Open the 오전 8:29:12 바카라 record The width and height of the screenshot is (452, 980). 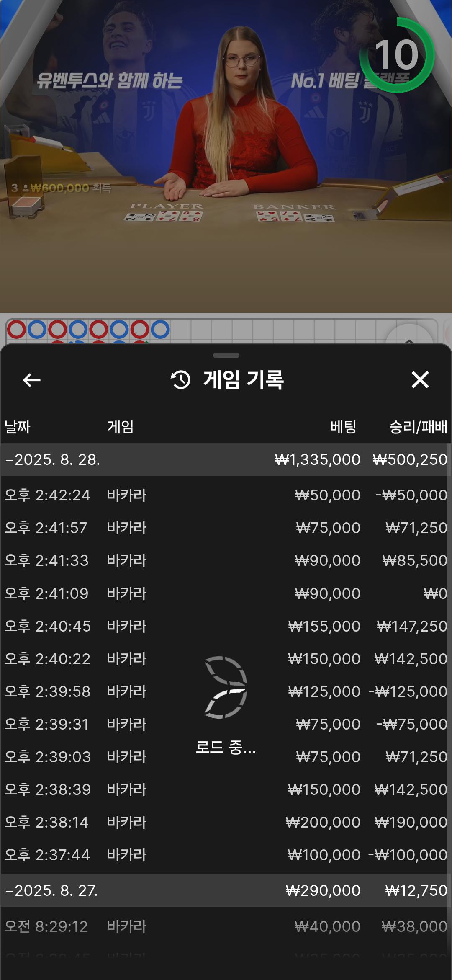coord(226,926)
